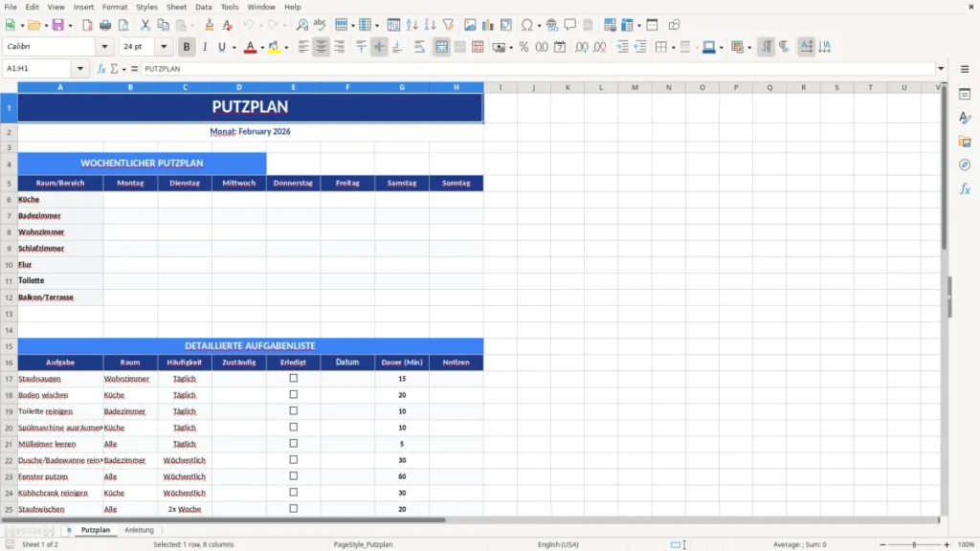
Task: Run the spelling check
Action: [x=320, y=25]
